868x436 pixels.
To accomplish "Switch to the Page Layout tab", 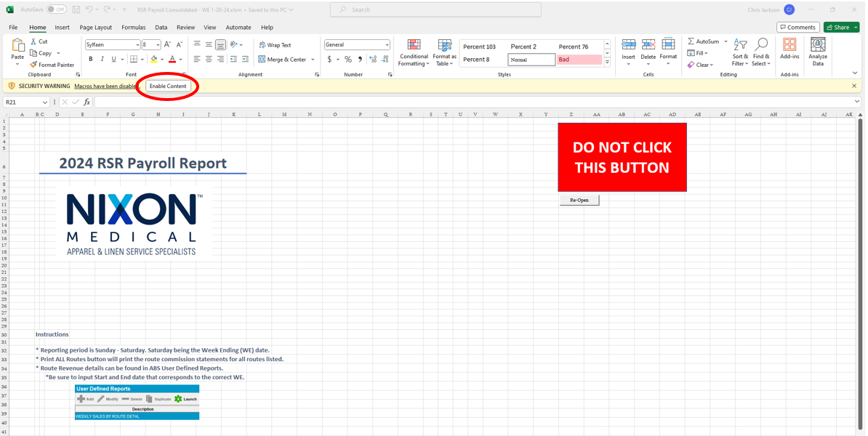I will point(95,28).
